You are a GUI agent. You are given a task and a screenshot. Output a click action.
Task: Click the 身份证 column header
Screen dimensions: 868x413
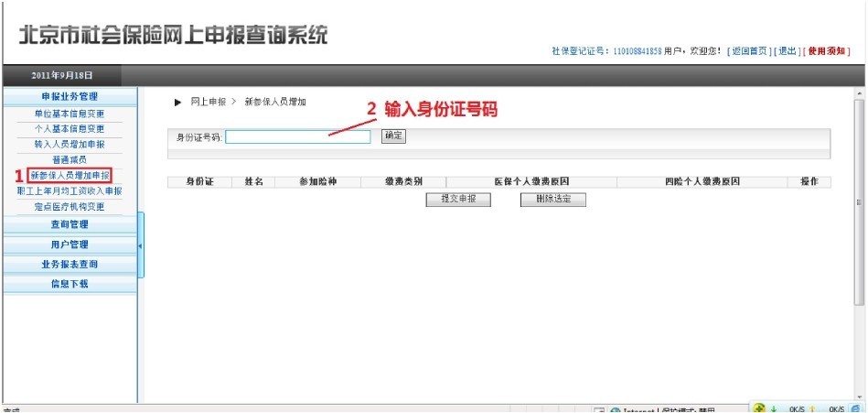[199, 182]
